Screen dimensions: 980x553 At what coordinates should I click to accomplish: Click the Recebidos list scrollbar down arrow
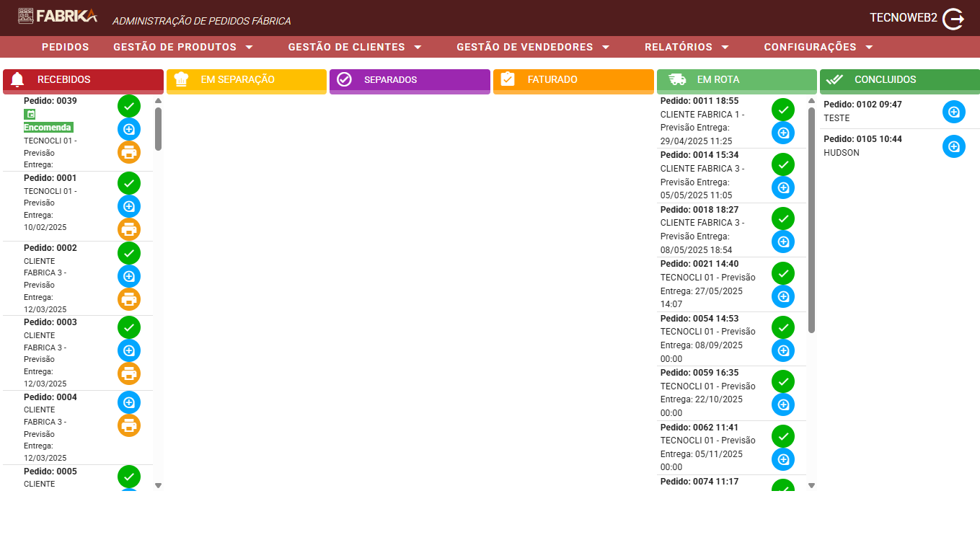pyautogui.click(x=159, y=485)
